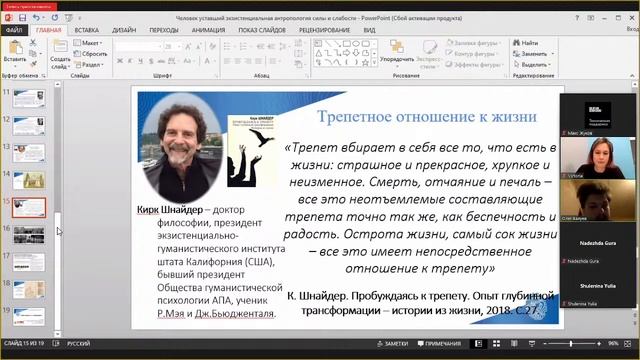The width and height of the screenshot is (640, 360).
Task: Click the Save icon in quick access toolbar
Action: (x=22, y=18)
